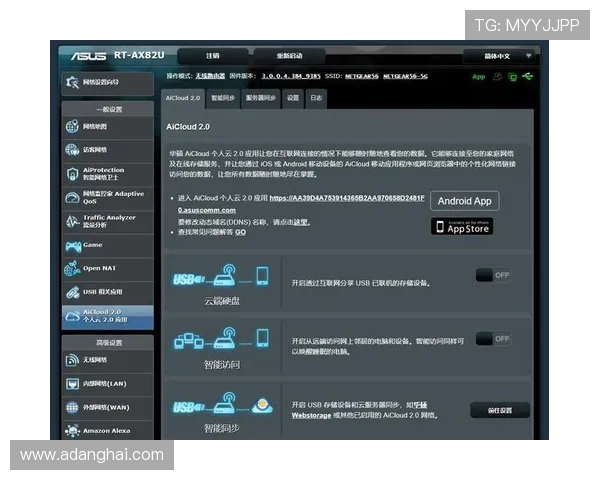600x480 pixels.
Task: Open USB 相关应用 sidebar item
Action: pyautogui.click(x=108, y=292)
